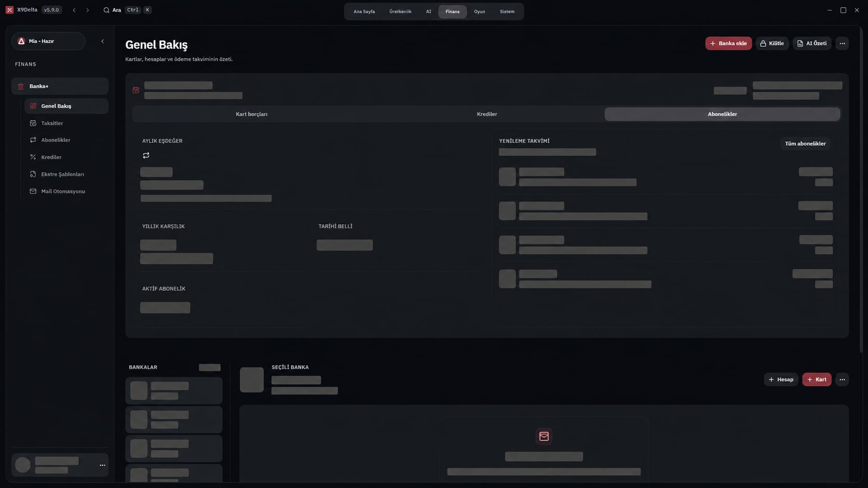Click the Banka ekle button

[728, 43]
